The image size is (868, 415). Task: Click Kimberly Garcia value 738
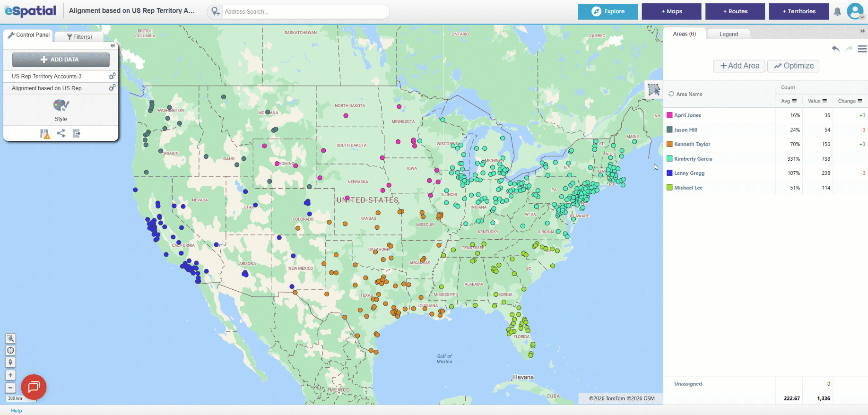click(825, 159)
